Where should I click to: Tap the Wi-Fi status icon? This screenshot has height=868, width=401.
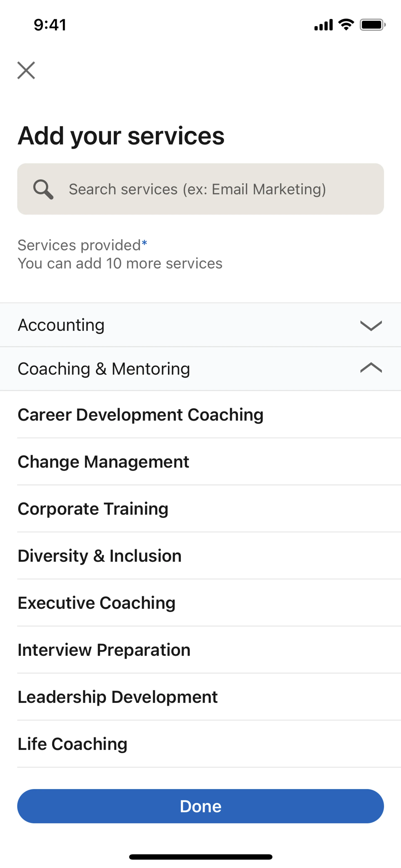tap(346, 25)
